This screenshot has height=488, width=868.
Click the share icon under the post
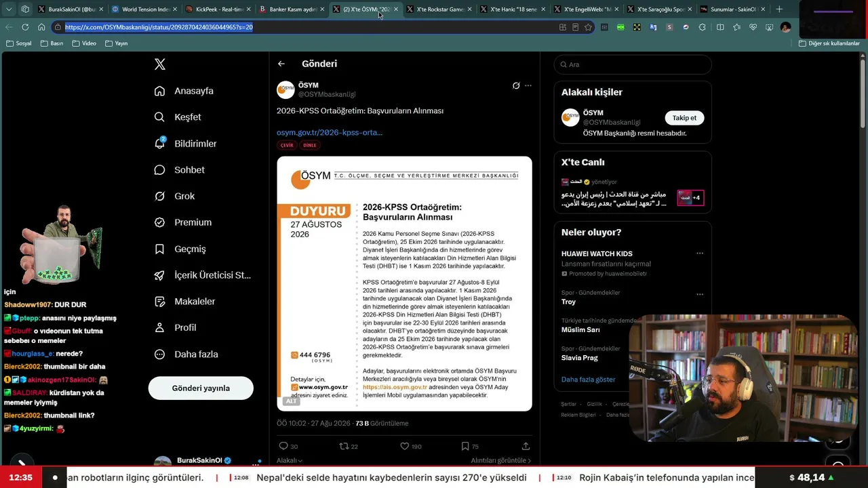[526, 446]
